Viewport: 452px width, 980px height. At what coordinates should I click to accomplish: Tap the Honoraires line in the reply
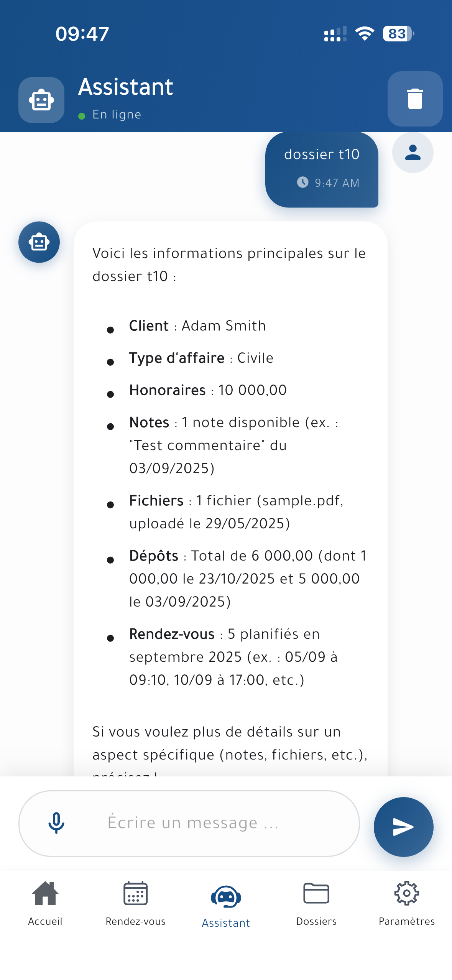pos(208,390)
